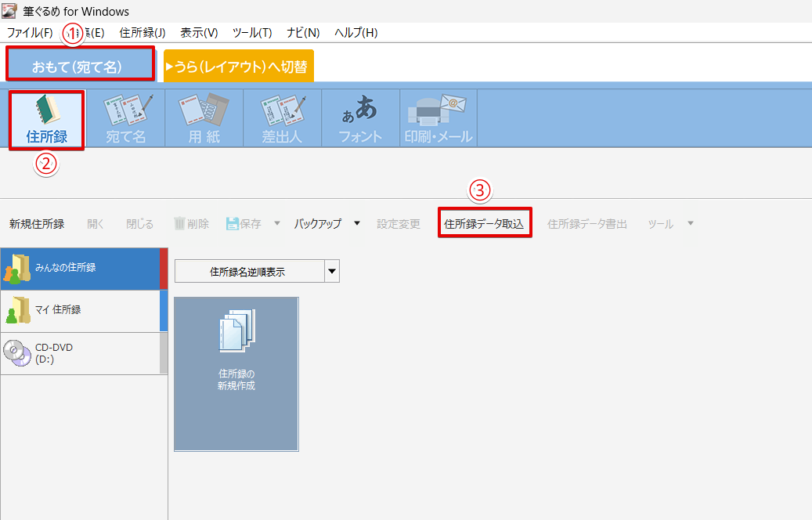Click the app icon in title bar
The height and width of the screenshot is (520, 812).
point(9,10)
